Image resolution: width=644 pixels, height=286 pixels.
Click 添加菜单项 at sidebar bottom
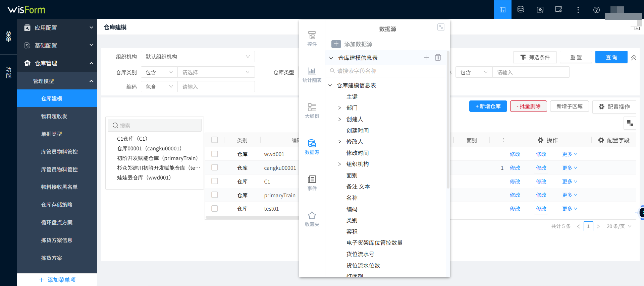coord(57,280)
